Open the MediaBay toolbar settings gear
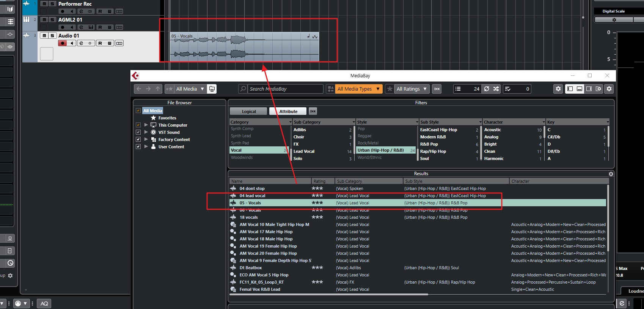The image size is (644, 309). point(558,89)
